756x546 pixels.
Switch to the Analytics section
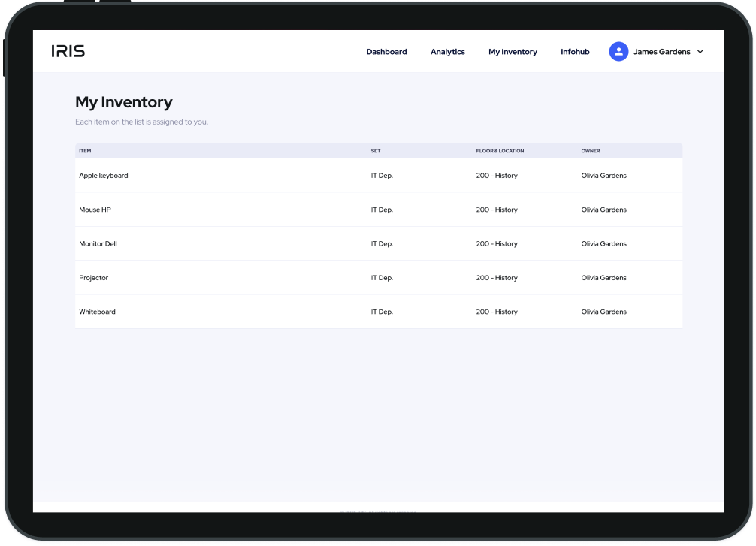point(447,51)
